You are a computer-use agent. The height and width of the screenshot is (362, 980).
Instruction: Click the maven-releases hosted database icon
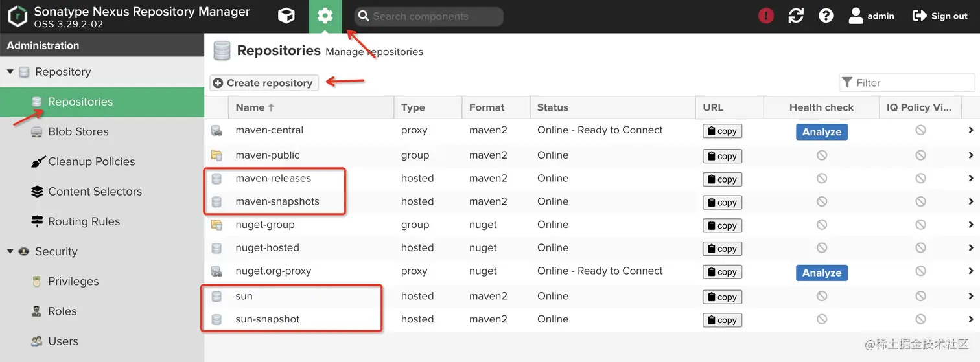(216, 179)
